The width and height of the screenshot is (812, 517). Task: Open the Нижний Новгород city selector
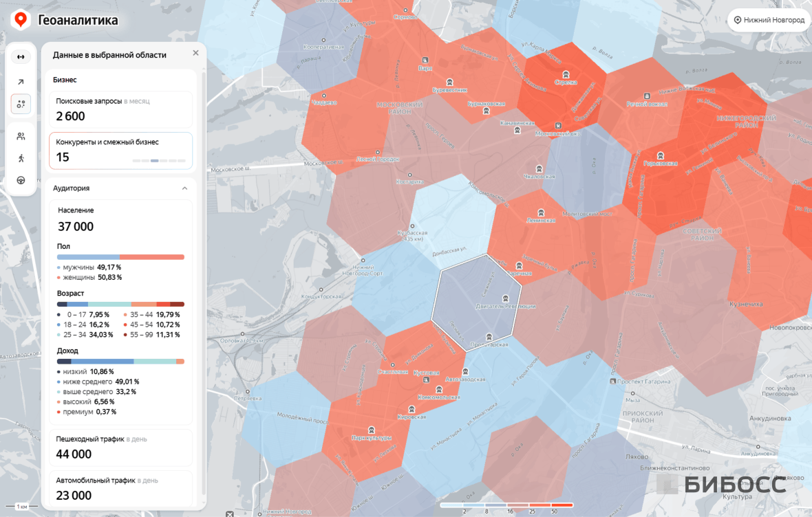coord(769,20)
